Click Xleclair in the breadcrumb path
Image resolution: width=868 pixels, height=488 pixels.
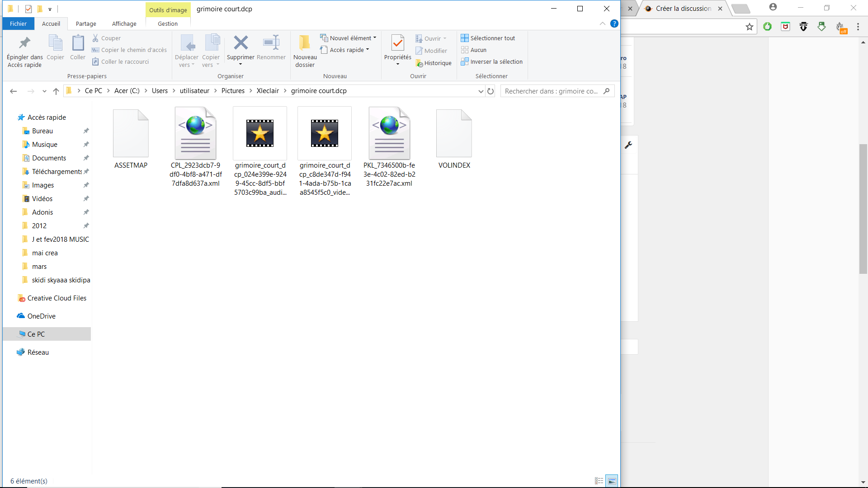click(x=268, y=91)
